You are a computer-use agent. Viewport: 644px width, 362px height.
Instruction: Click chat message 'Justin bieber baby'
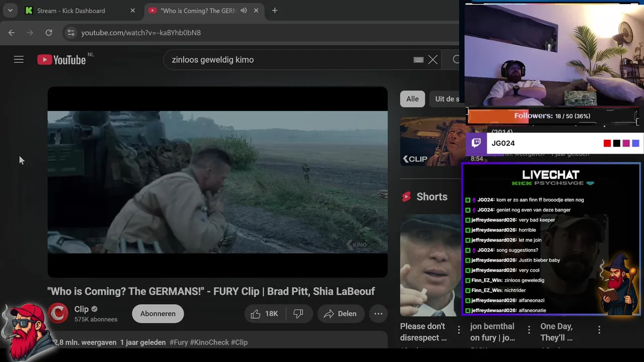point(539,260)
